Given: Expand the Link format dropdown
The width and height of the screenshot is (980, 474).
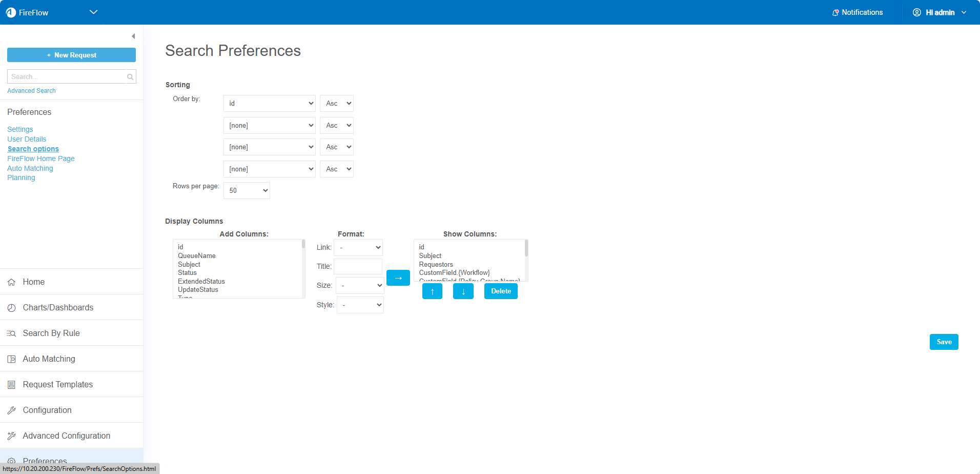Looking at the screenshot, I should [358, 248].
